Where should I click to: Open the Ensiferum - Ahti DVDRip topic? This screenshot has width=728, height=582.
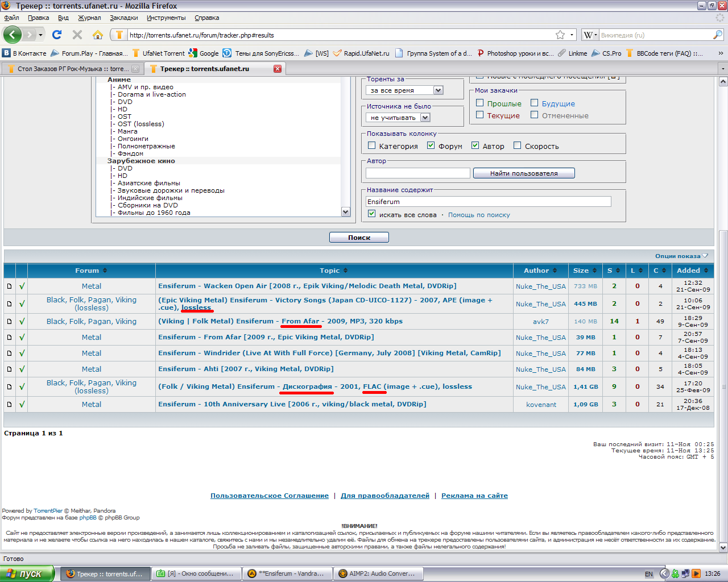(x=246, y=369)
